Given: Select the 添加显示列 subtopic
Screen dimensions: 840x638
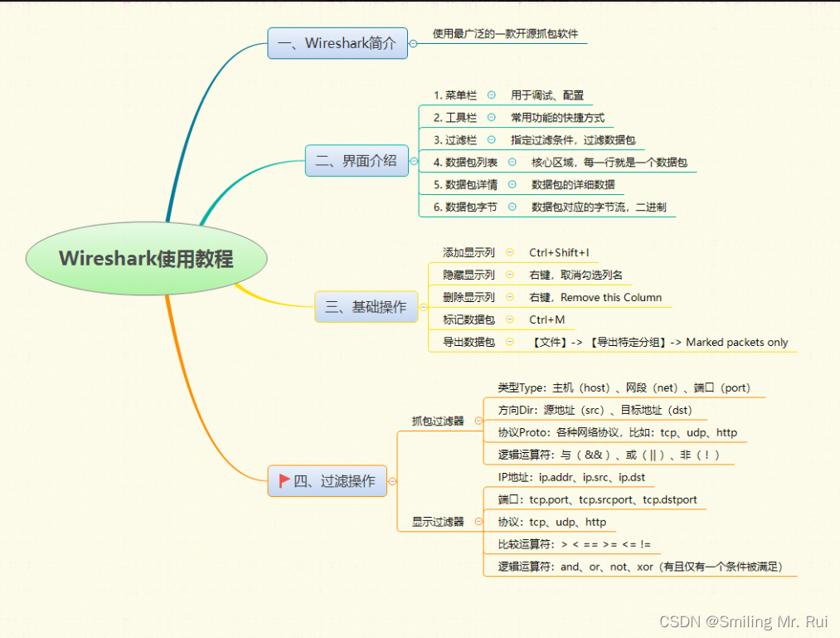Looking at the screenshot, I should point(469,252).
